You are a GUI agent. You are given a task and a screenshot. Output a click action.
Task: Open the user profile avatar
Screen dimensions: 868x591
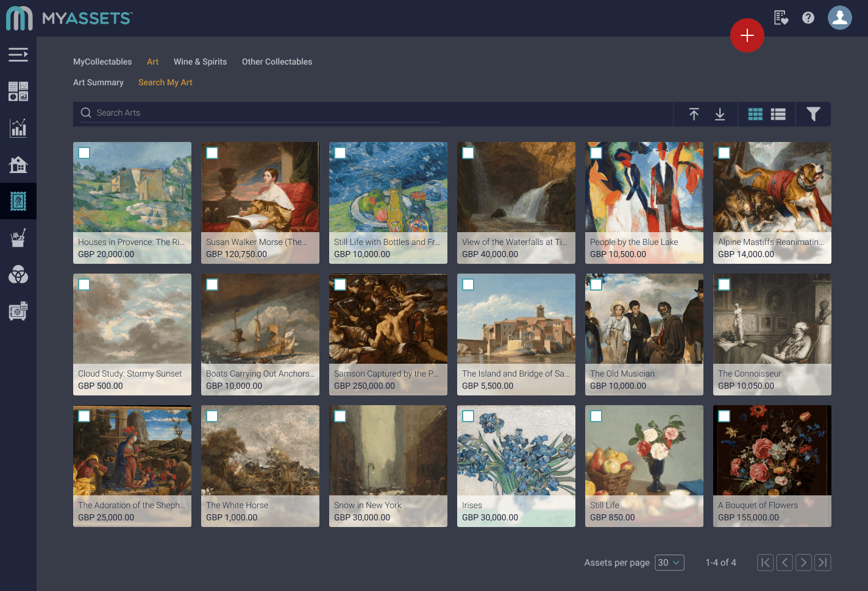839,18
